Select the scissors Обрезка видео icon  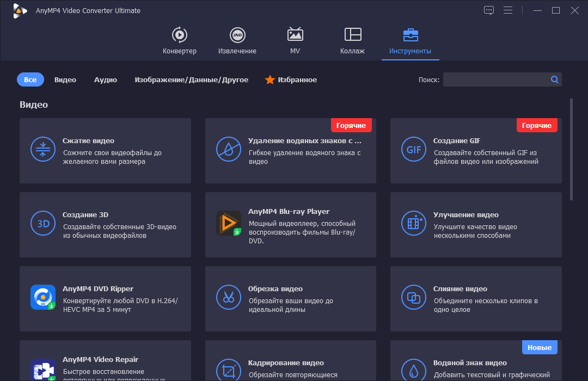pyautogui.click(x=228, y=297)
